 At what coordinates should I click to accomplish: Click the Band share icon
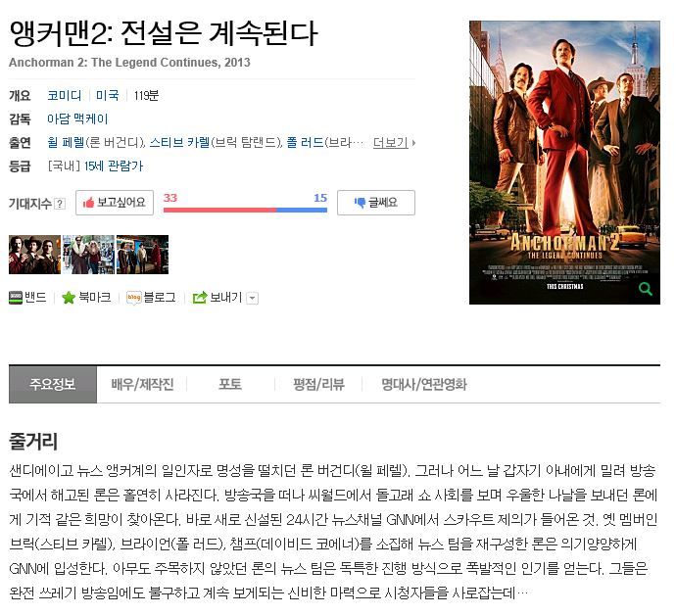click(x=16, y=298)
